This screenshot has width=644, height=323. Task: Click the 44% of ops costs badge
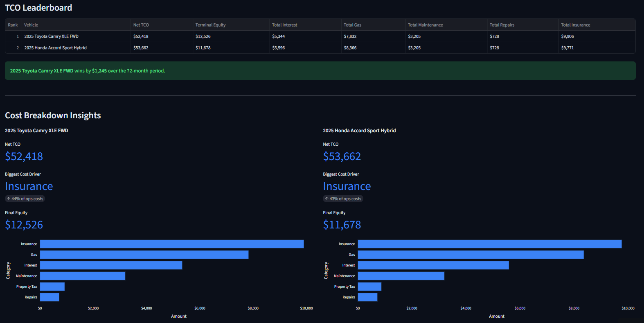(25, 199)
